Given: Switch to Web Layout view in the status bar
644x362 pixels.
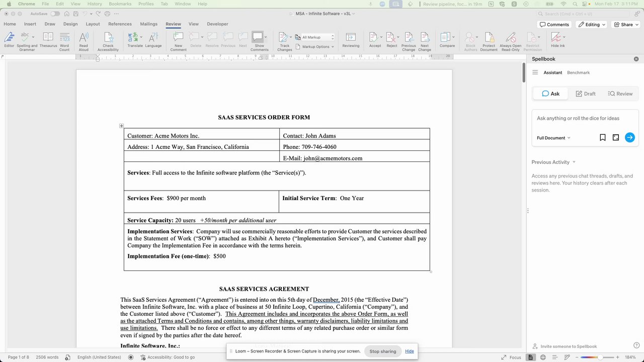Looking at the screenshot, I should 543,357.
